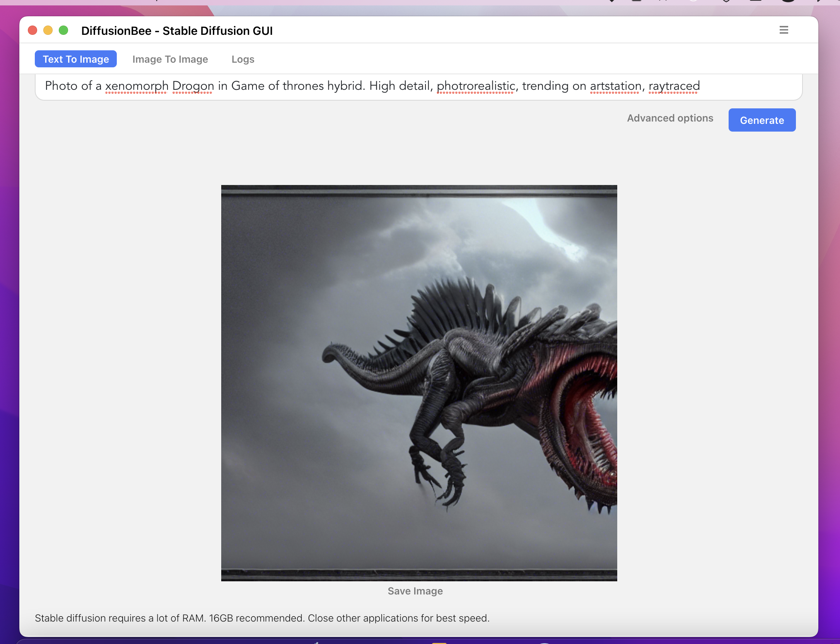
Task: Toggle Text To Image active mode
Action: pyautogui.click(x=76, y=59)
